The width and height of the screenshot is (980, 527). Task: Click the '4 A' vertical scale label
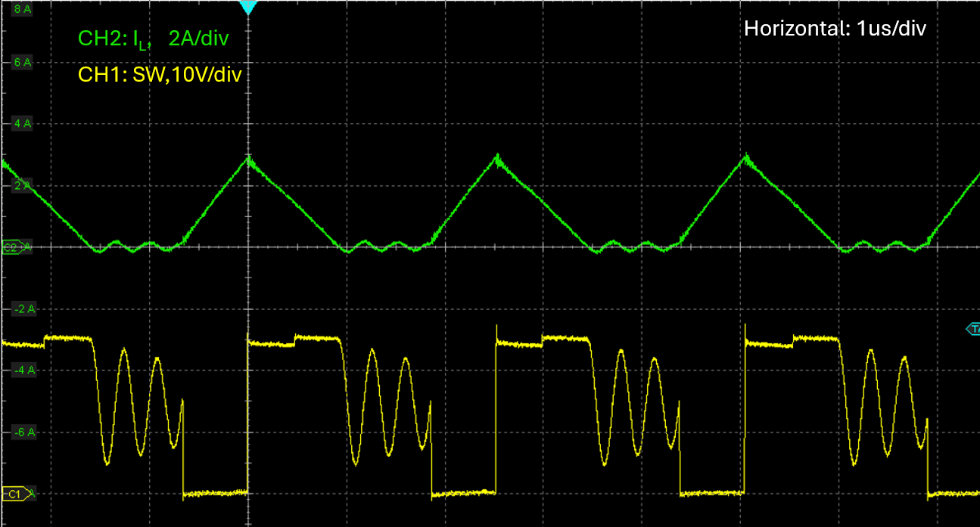(22, 123)
